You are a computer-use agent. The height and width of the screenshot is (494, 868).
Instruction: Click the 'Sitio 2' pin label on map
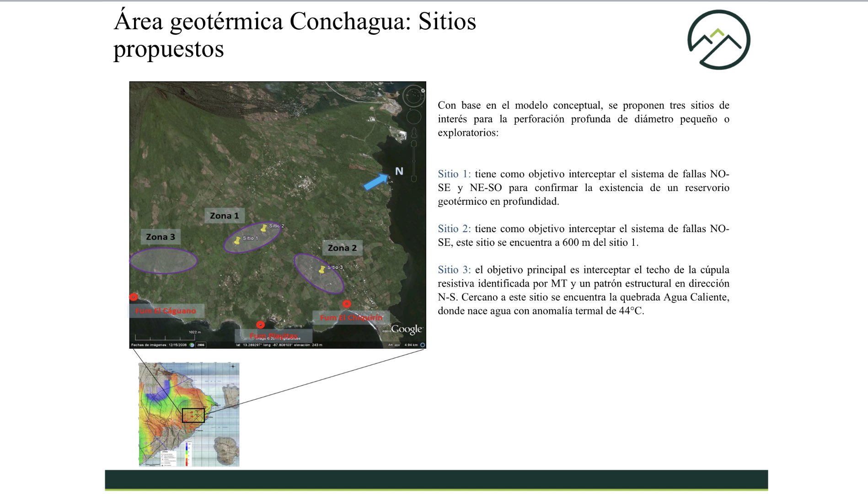(x=277, y=226)
